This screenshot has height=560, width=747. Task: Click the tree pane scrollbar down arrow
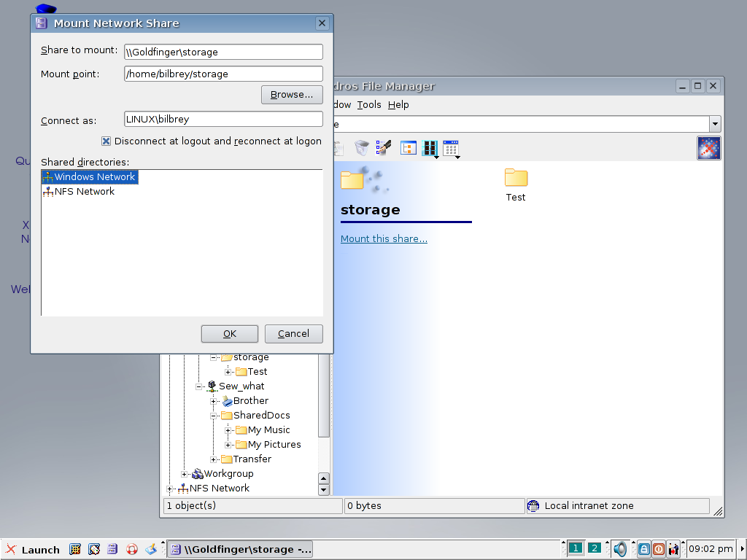point(324,490)
